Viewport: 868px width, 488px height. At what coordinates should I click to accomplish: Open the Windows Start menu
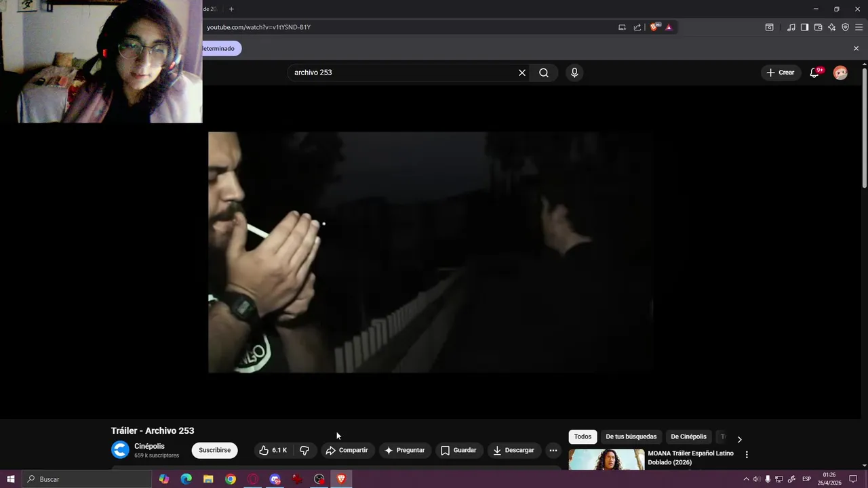pyautogui.click(x=10, y=479)
